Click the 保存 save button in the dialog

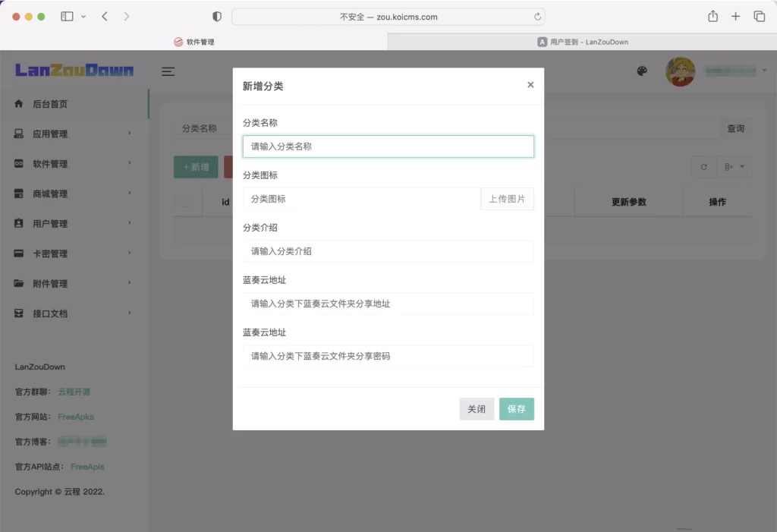(x=517, y=408)
